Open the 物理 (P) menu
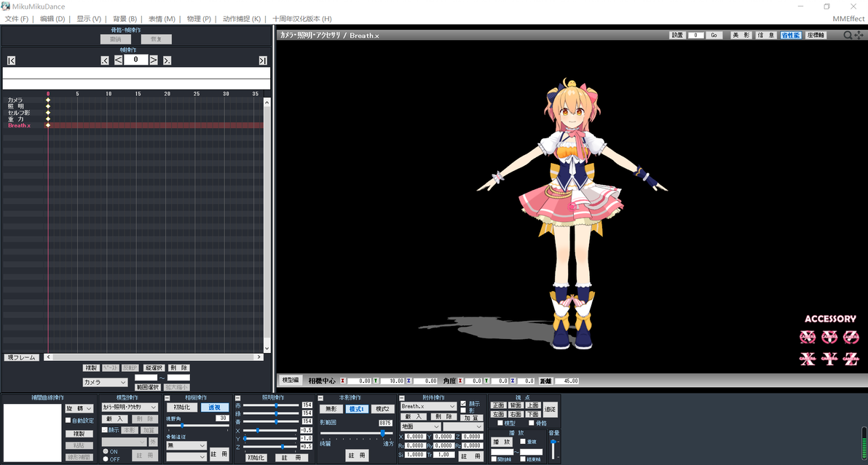Screen dimensions: 868x465 pyautogui.click(x=199, y=19)
